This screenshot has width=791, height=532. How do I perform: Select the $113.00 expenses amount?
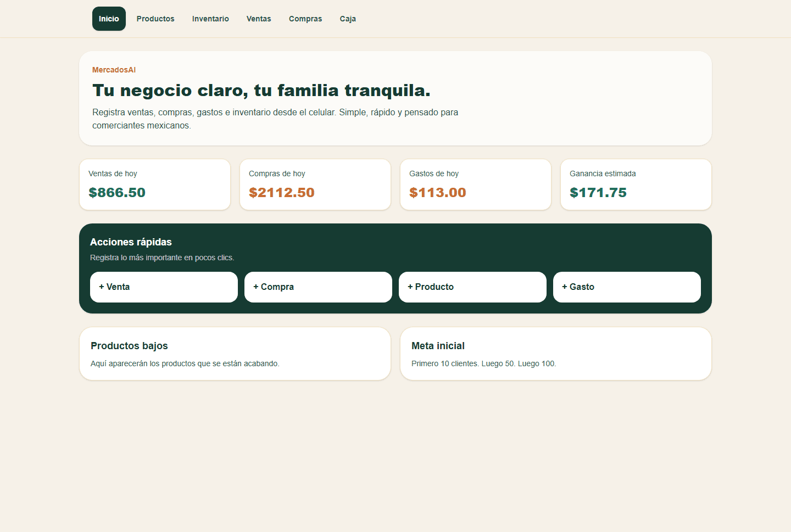[438, 193]
